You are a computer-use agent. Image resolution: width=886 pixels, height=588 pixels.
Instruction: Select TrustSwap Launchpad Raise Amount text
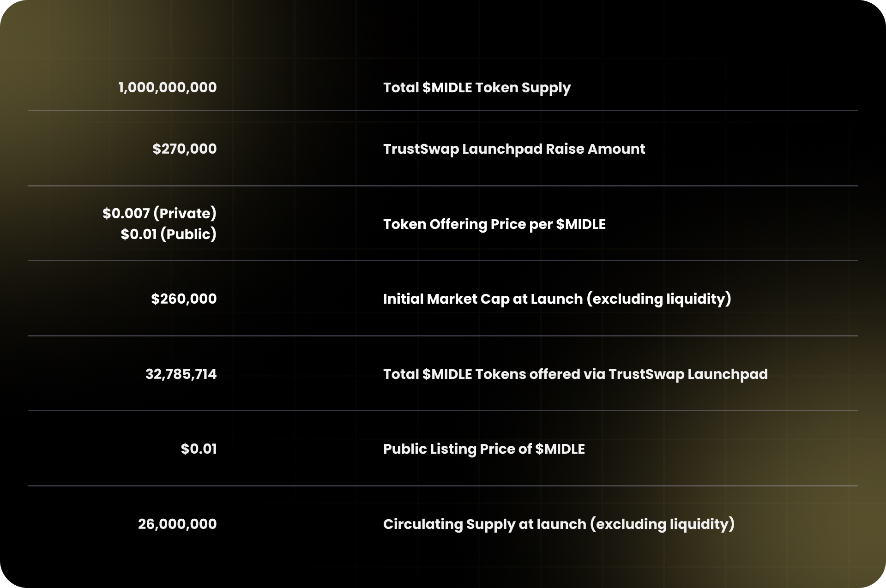[x=514, y=149]
